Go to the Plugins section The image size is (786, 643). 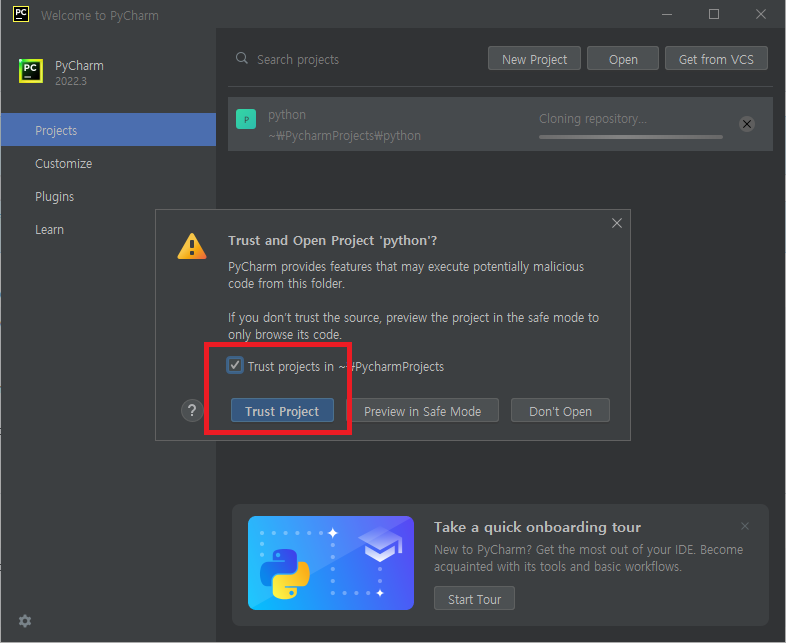pos(55,196)
